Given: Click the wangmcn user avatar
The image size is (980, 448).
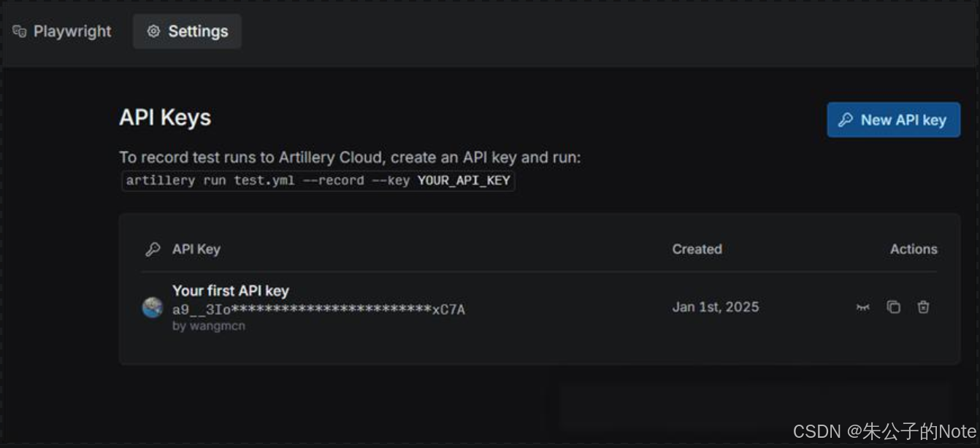Looking at the screenshot, I should (x=153, y=307).
